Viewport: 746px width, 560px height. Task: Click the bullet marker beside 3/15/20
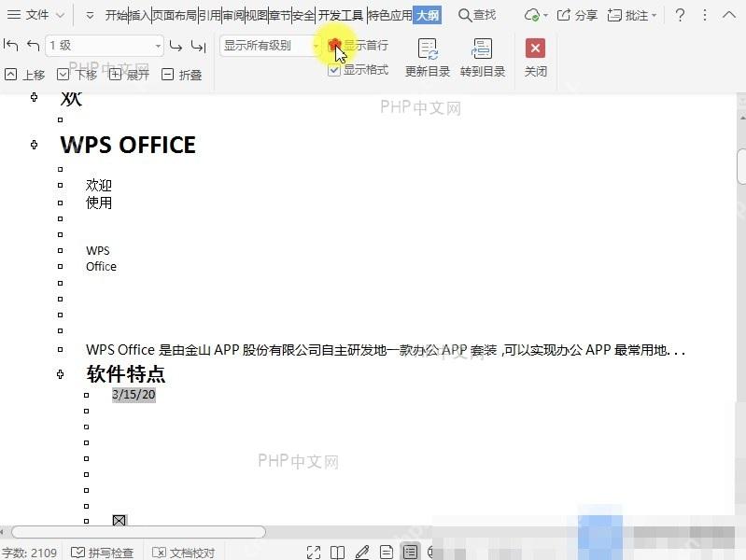point(86,395)
